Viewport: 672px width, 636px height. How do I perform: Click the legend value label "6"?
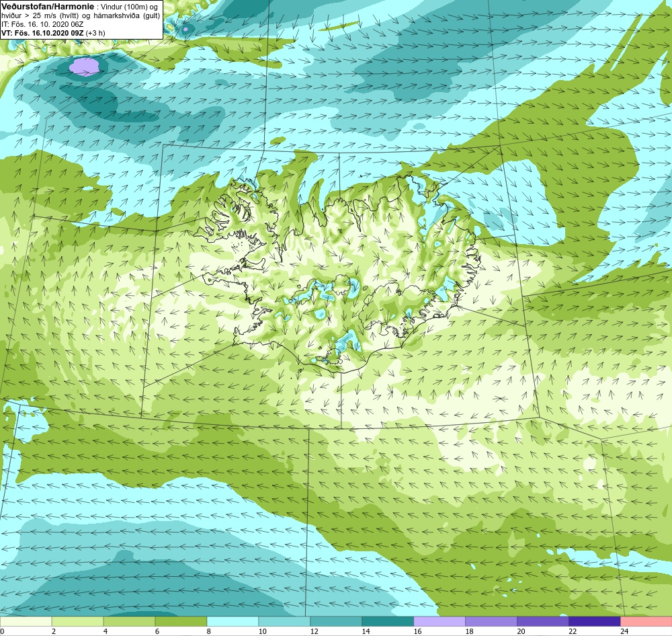point(157,631)
